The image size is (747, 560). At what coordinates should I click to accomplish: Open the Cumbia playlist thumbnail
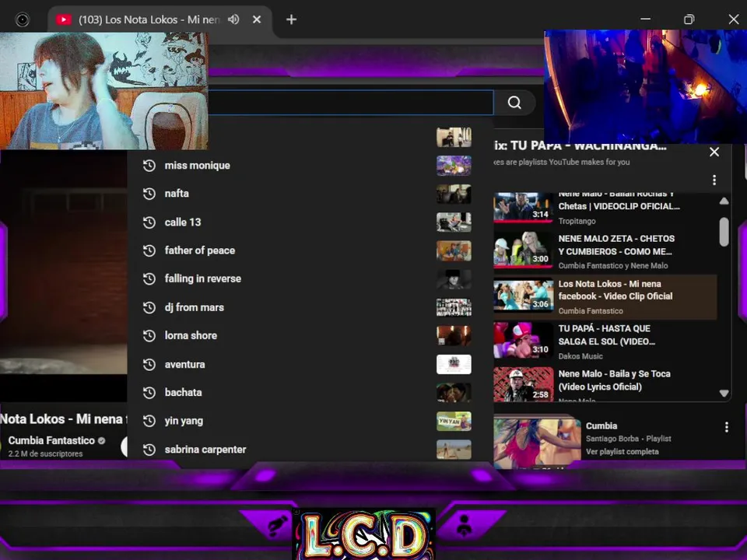click(537, 443)
